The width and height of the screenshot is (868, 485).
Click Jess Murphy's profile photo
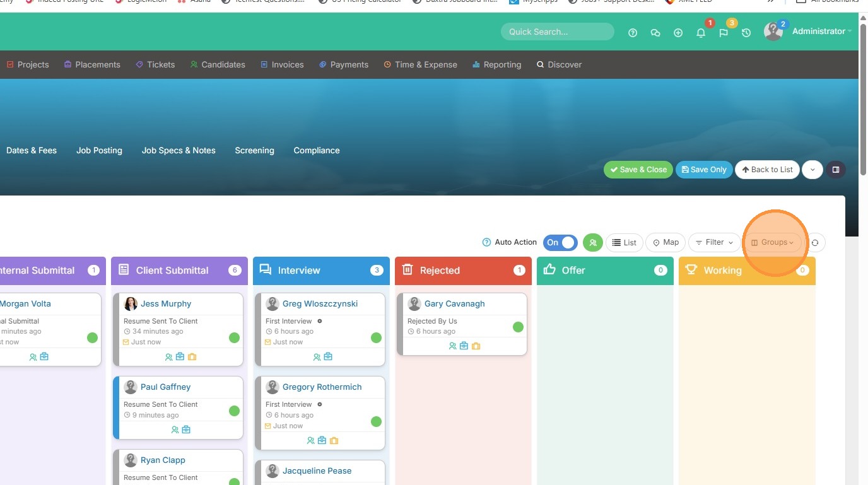click(131, 304)
